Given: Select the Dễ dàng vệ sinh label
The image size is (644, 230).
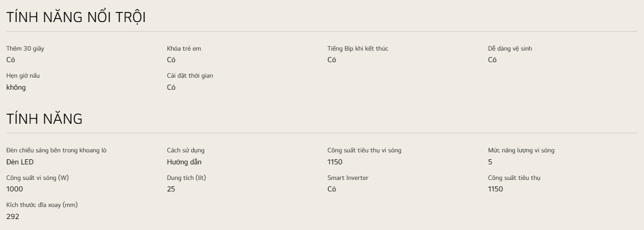Looking at the screenshot, I should (x=513, y=49).
